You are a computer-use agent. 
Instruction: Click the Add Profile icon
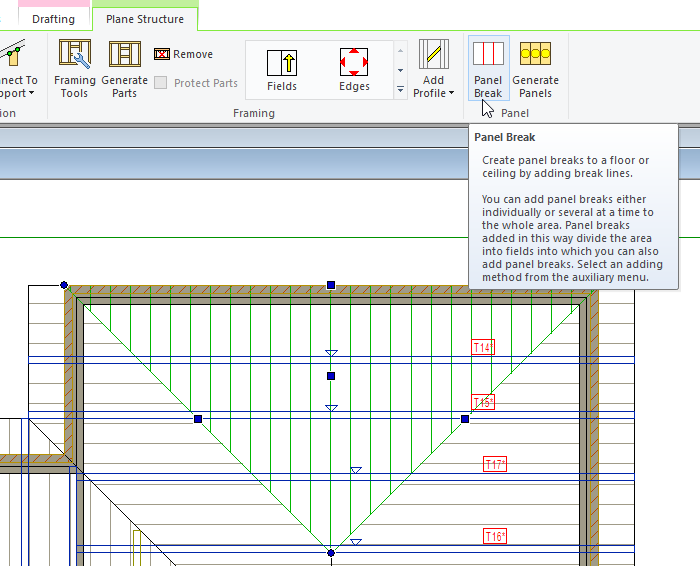coord(433,55)
